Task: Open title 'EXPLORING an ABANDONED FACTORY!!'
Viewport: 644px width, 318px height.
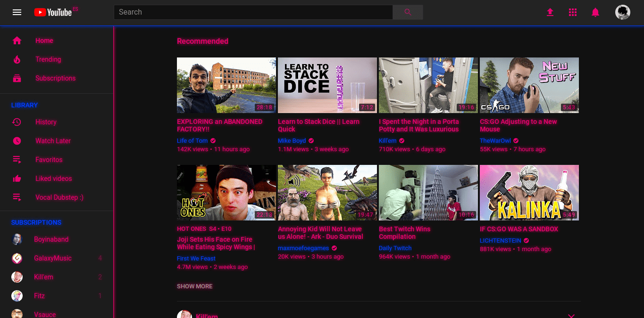Action: coord(219,125)
